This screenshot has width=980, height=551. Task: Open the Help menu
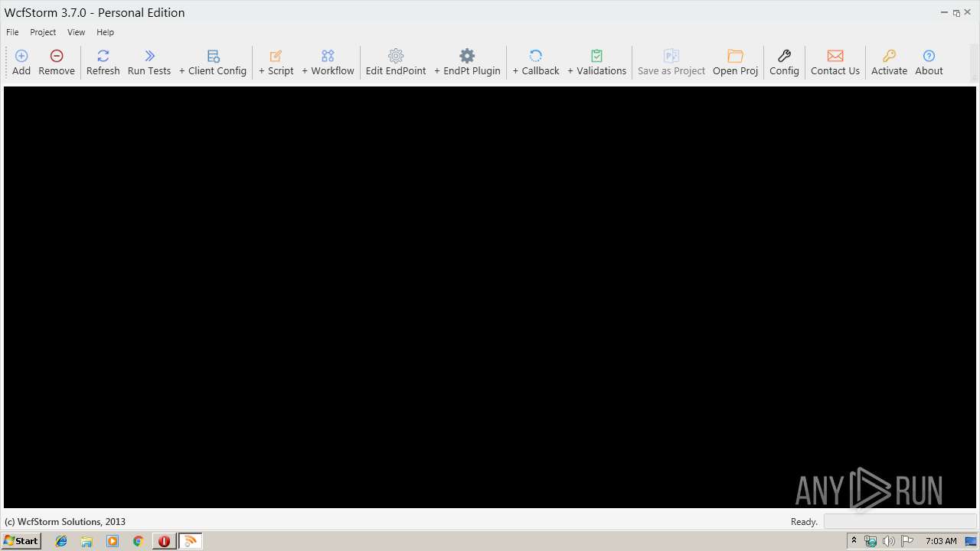coord(105,32)
